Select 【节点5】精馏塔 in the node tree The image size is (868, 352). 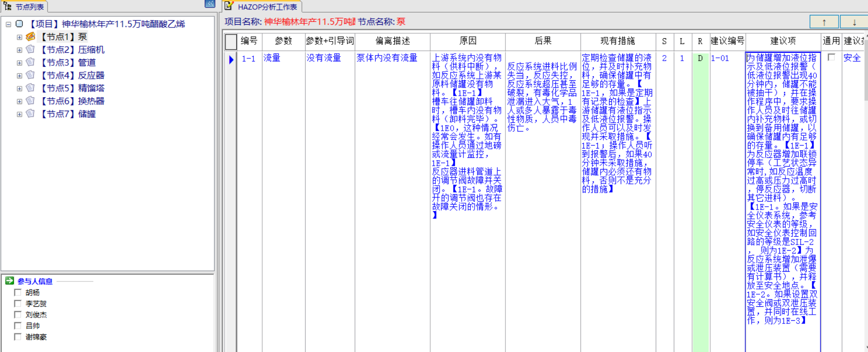pos(72,88)
